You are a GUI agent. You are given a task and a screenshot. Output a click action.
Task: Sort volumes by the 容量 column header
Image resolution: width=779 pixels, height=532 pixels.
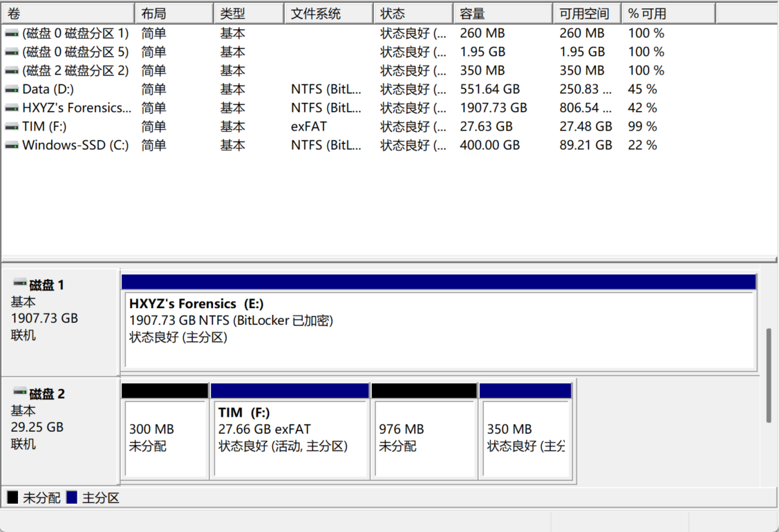(503, 13)
